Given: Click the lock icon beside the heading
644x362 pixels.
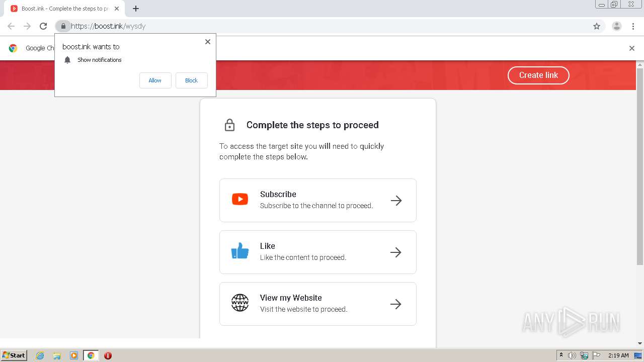Looking at the screenshot, I should coord(229,125).
